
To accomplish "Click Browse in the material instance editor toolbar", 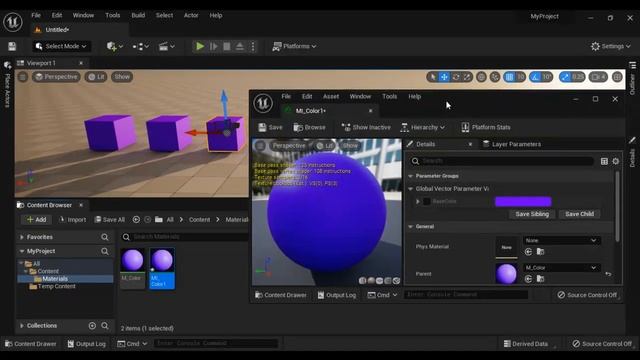I will (x=309, y=127).
